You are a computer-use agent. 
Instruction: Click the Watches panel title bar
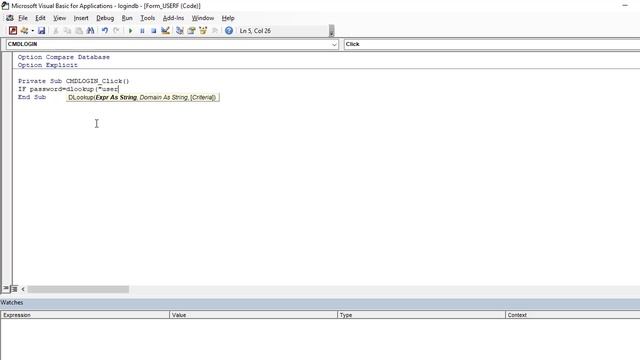(320, 302)
